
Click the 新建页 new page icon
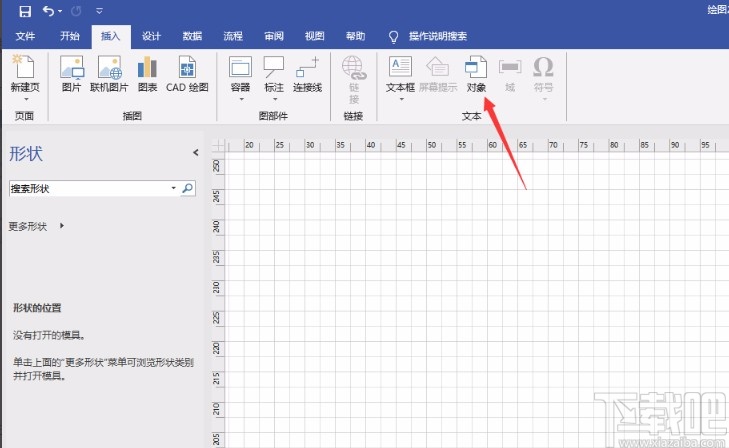(24, 66)
